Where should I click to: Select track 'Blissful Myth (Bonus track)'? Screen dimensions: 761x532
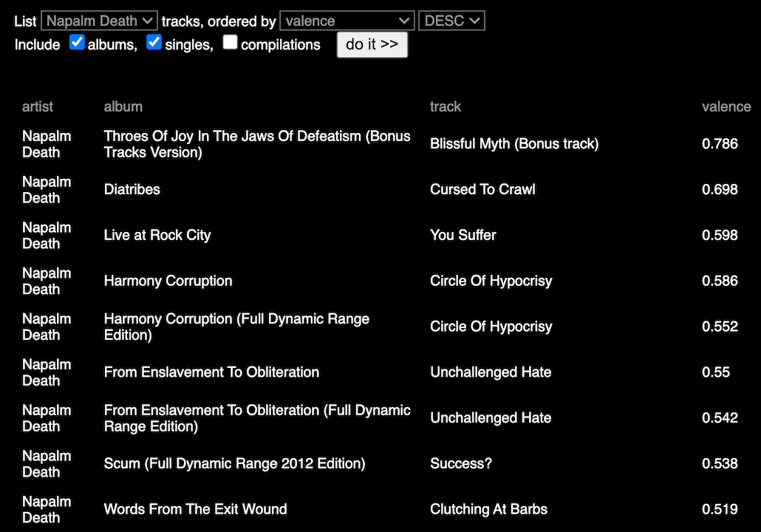click(514, 144)
